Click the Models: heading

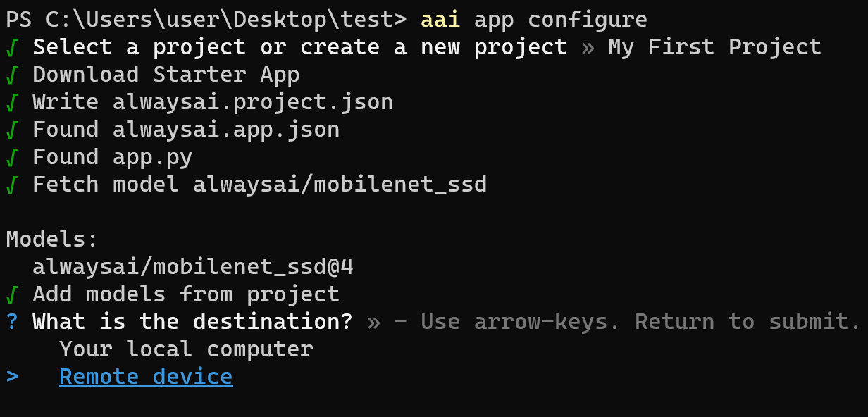pos(52,239)
